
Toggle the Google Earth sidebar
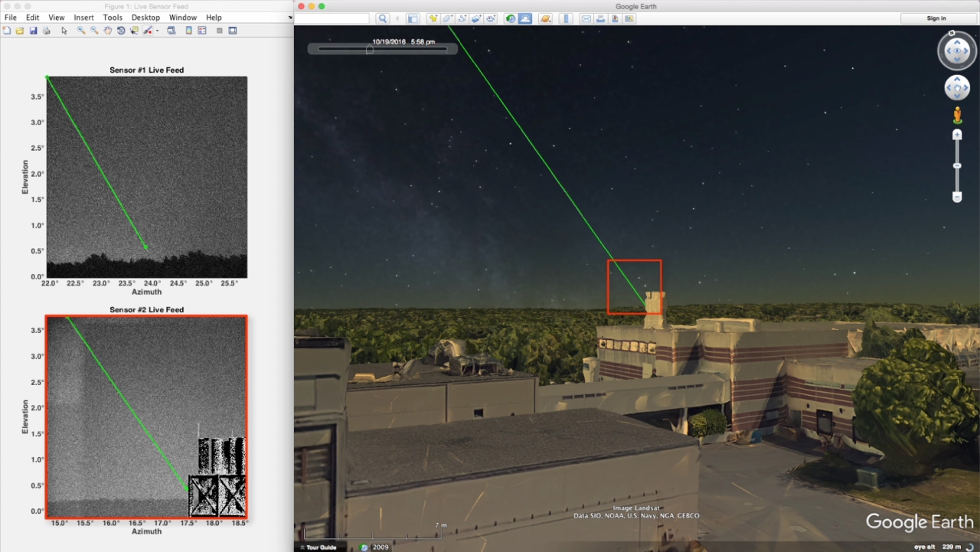tap(413, 18)
